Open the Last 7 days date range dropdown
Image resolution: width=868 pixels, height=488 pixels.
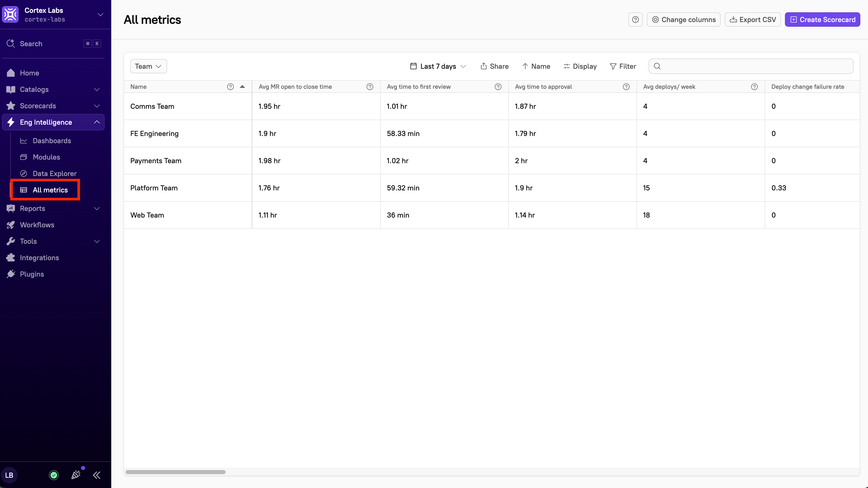pyautogui.click(x=438, y=66)
